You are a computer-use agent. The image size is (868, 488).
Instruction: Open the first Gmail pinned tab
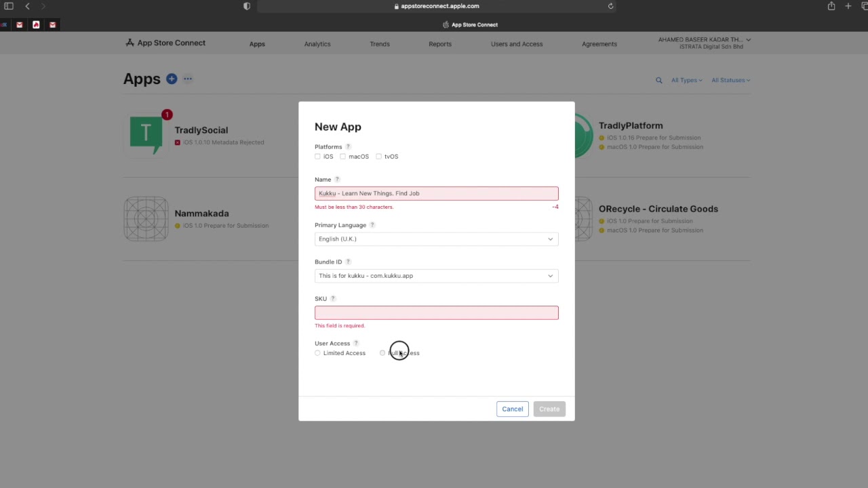pos(19,25)
